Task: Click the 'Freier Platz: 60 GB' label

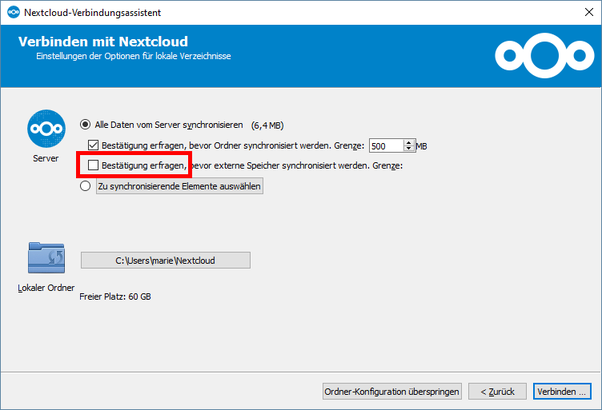Action: click(115, 297)
